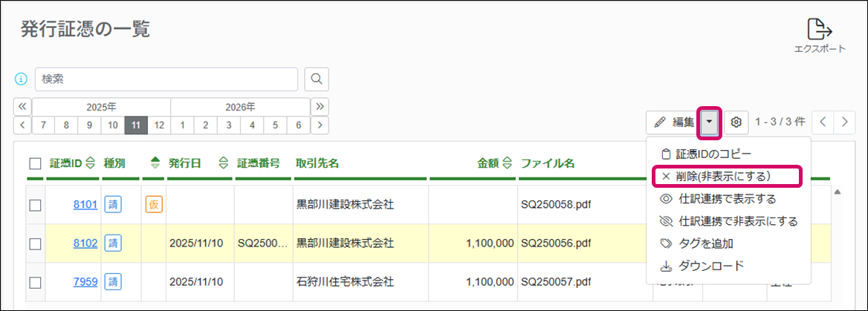Go to previous results page arrow

tap(823, 122)
